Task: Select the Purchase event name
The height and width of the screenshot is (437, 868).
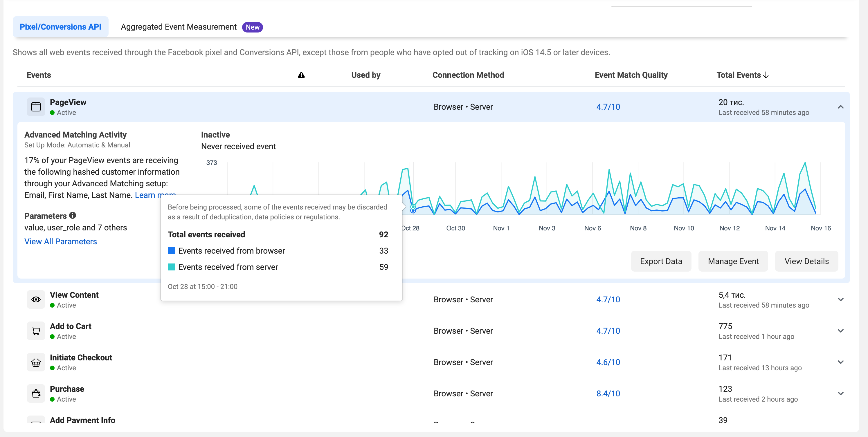Action: (x=67, y=389)
